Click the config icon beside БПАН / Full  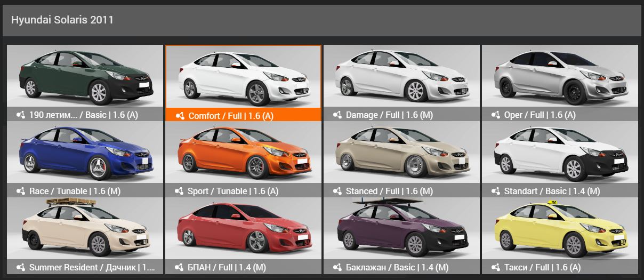coord(179,267)
